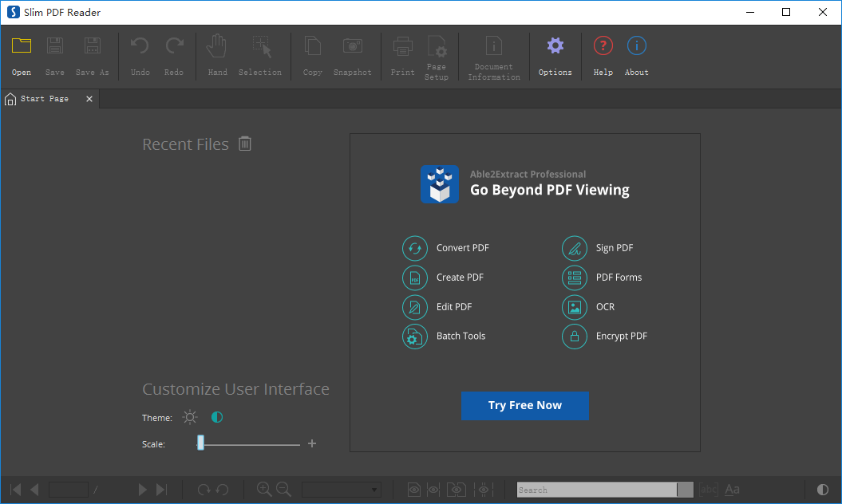Click the search go button
The image size is (842, 504).
686,490
